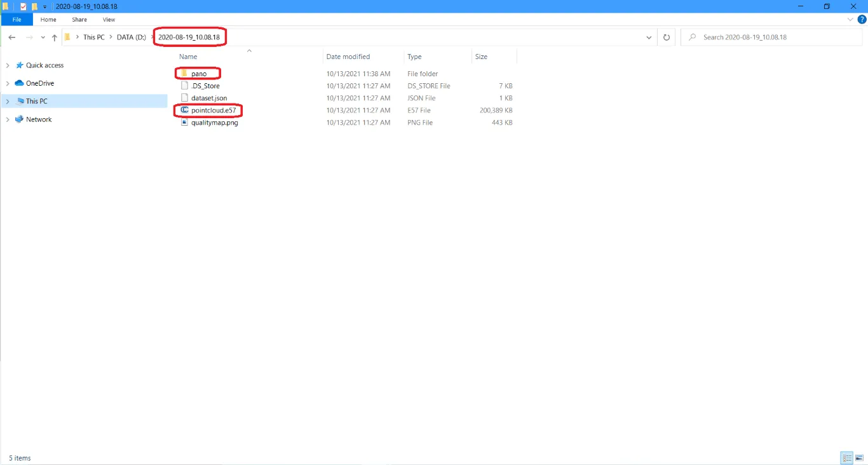Click the PNG File type cell

coord(420,123)
